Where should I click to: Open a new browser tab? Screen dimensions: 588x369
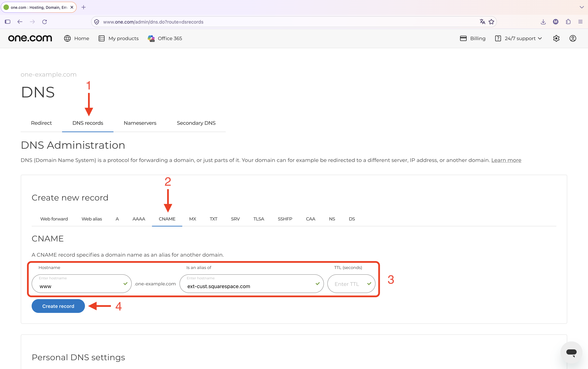click(84, 7)
